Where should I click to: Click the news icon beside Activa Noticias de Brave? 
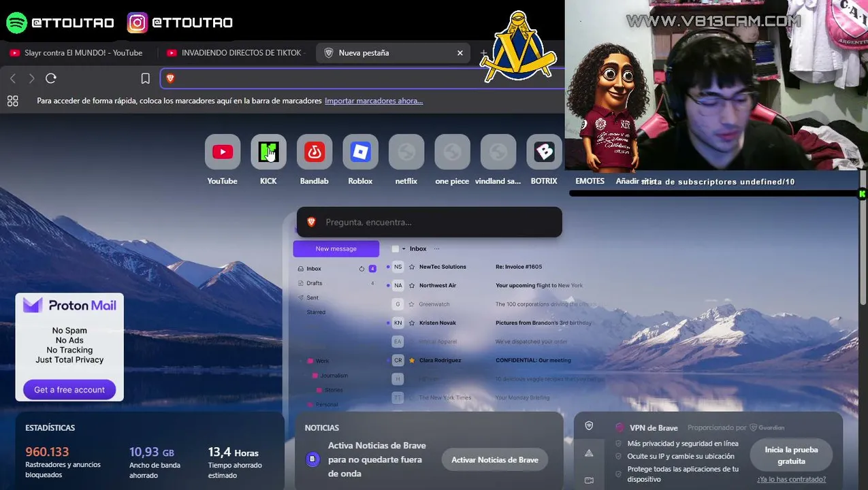click(312, 459)
